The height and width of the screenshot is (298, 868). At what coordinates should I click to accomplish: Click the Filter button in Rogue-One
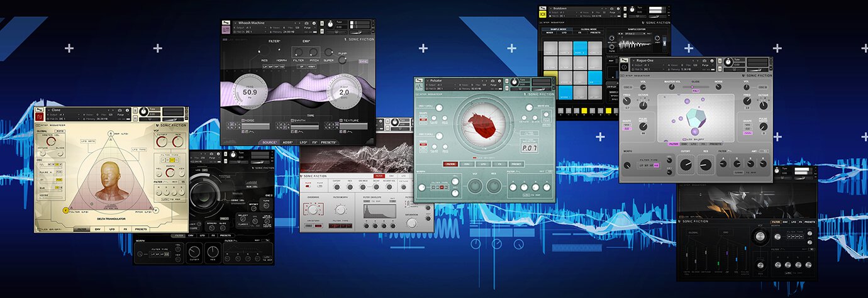point(672,144)
